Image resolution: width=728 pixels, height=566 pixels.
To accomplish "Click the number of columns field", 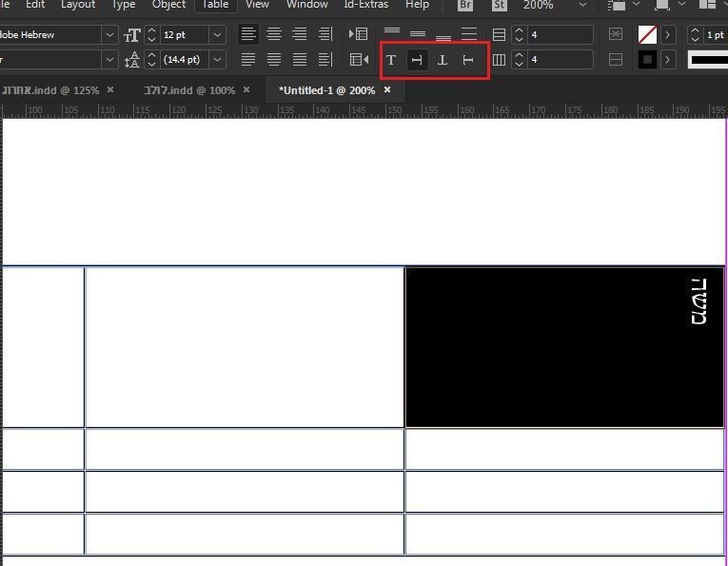I will point(561,59).
